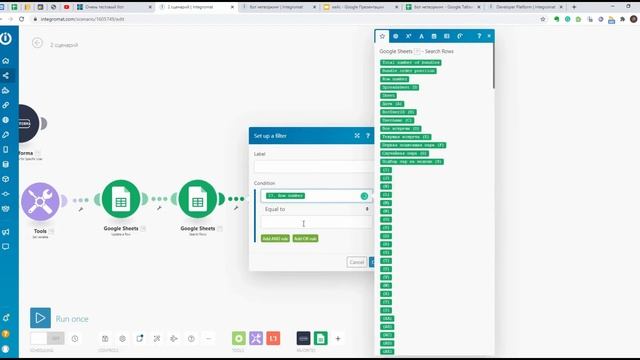
Task: Add a favorite module with plus icon
Action: [x=338, y=338]
